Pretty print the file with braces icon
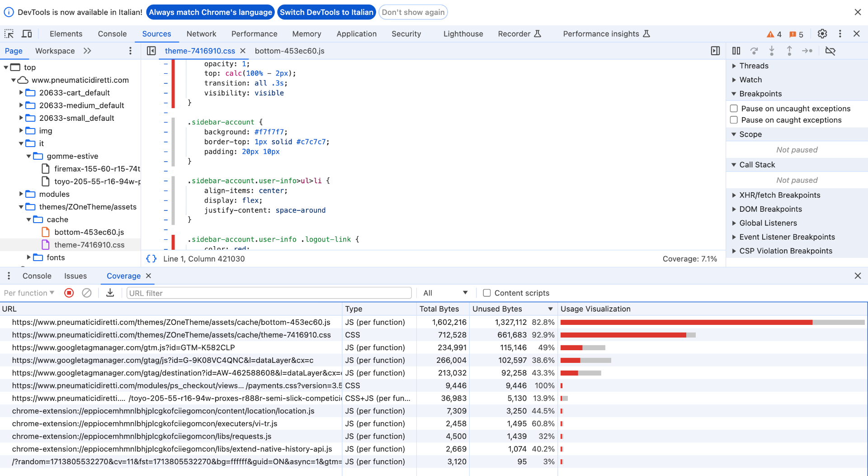 coord(151,259)
